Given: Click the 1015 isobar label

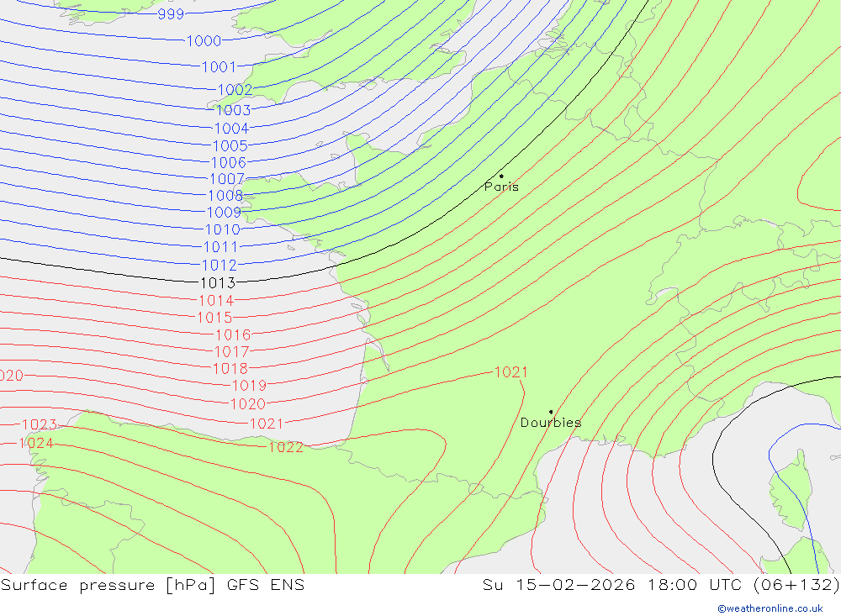Looking at the screenshot, I should click(214, 318).
